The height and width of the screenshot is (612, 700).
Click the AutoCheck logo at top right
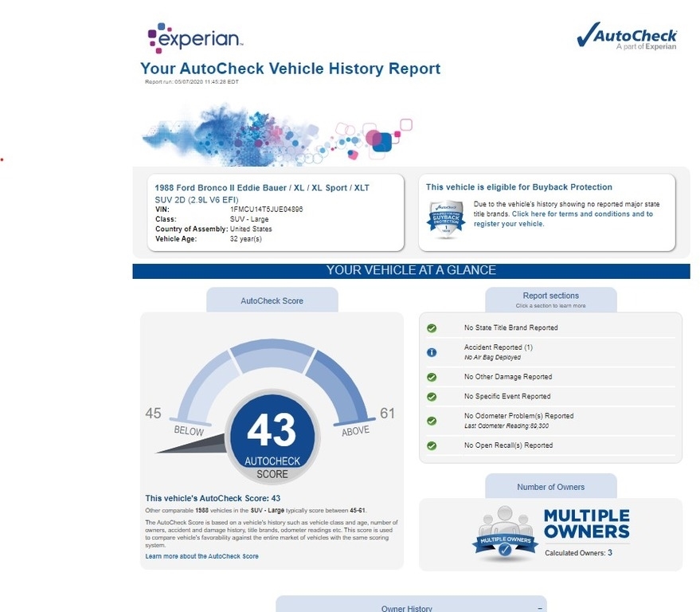[x=626, y=36]
